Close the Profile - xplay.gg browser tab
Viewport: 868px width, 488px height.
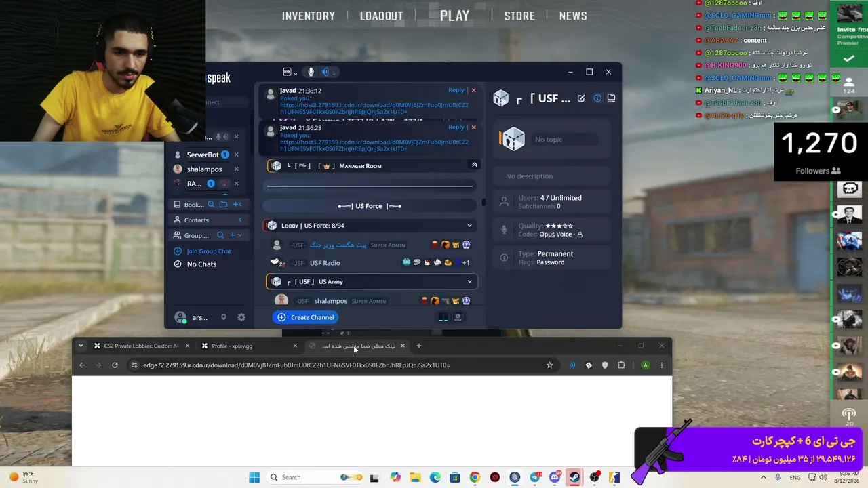click(x=294, y=346)
